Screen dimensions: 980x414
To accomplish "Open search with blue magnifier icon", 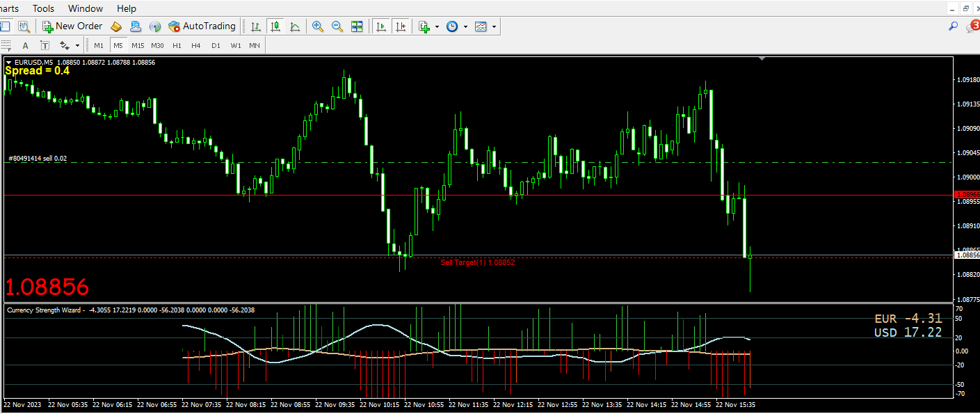I will pos(954,26).
